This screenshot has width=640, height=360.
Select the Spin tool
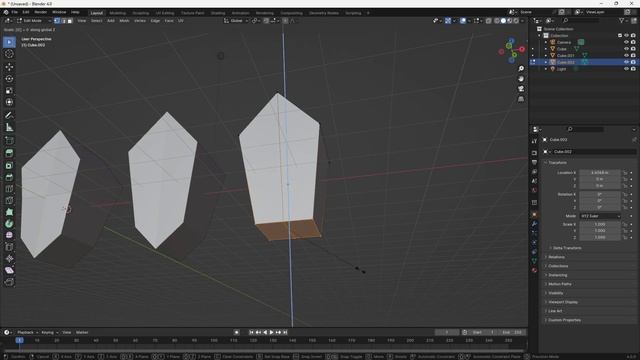(9, 224)
